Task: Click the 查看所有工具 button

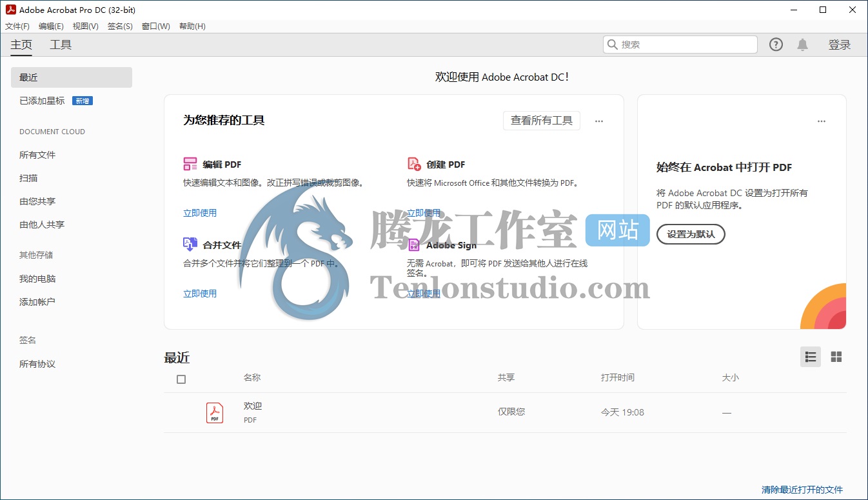Action: pyautogui.click(x=542, y=121)
